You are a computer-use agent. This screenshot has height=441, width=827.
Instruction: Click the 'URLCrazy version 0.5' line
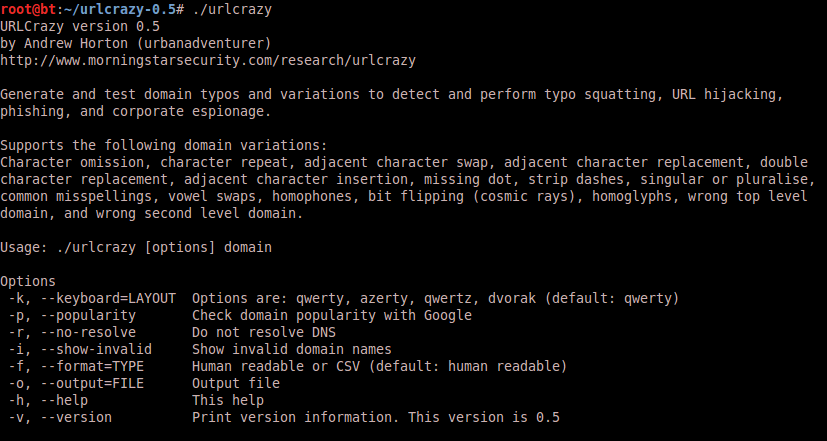pyautogui.click(x=80, y=26)
